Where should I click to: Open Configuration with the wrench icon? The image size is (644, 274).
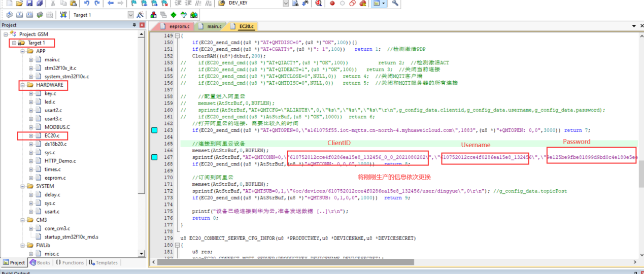coord(395,3)
